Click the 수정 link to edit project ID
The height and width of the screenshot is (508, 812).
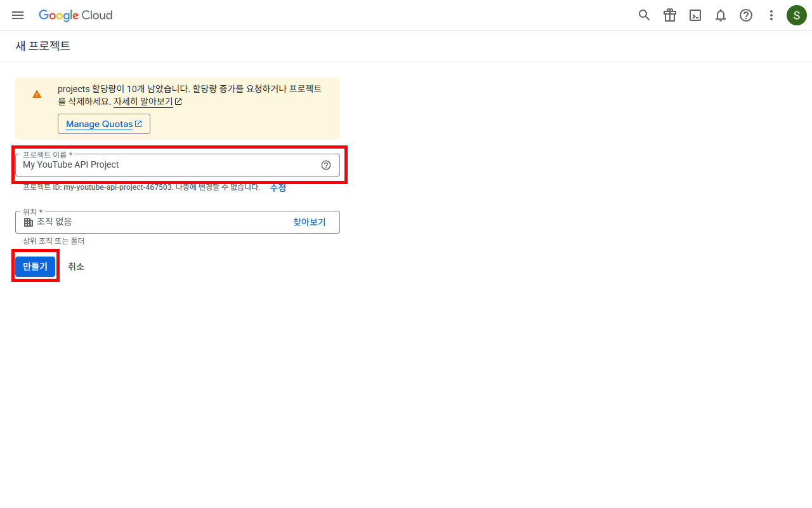click(x=278, y=187)
